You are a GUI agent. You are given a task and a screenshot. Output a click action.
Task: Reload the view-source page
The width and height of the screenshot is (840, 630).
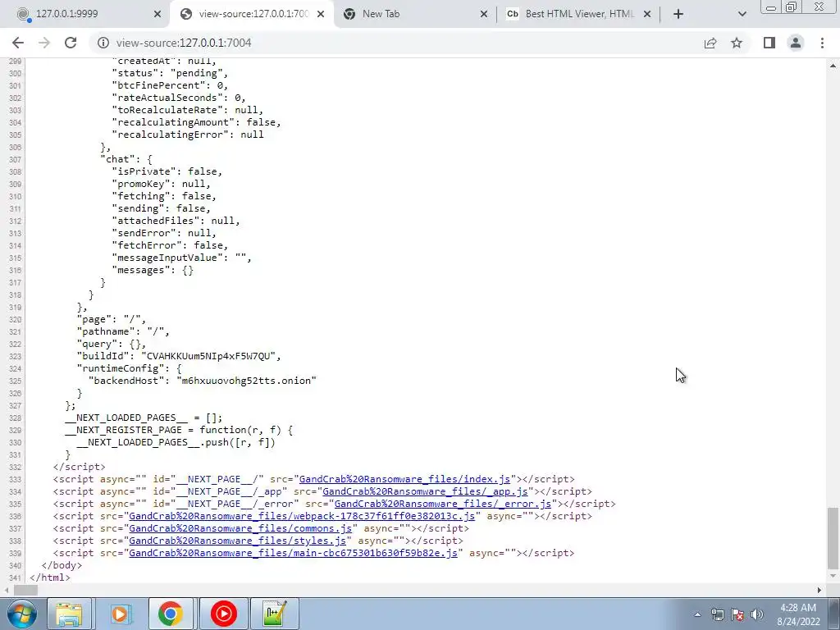coord(71,43)
